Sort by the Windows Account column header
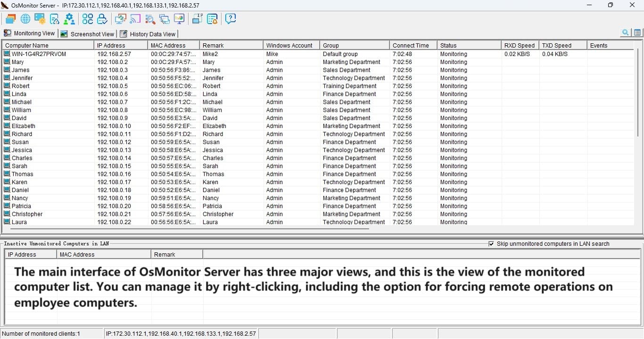 pyautogui.click(x=291, y=45)
